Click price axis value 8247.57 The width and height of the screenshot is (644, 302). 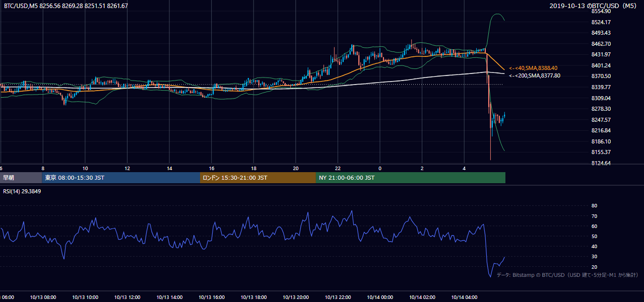point(601,120)
